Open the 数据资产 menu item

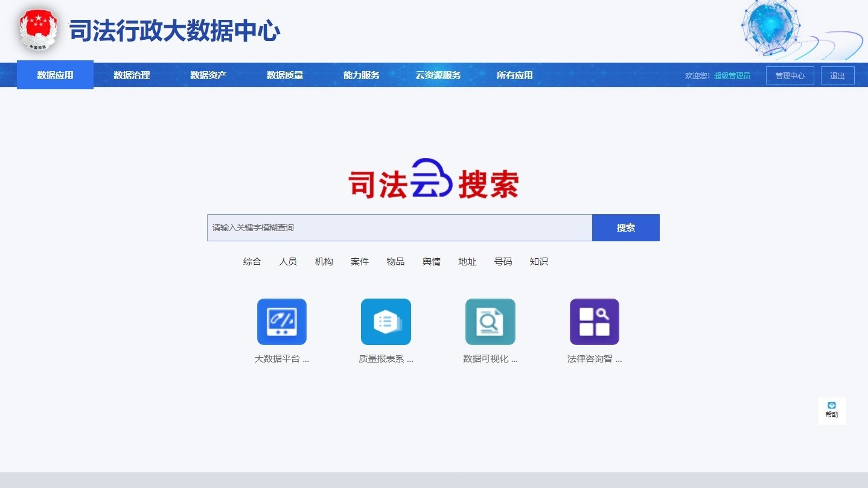[x=208, y=75]
